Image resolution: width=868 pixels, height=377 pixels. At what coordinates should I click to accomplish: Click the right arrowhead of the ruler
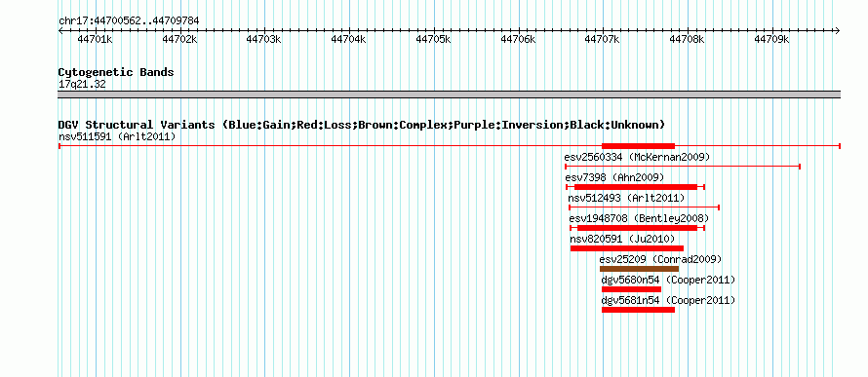838,30
